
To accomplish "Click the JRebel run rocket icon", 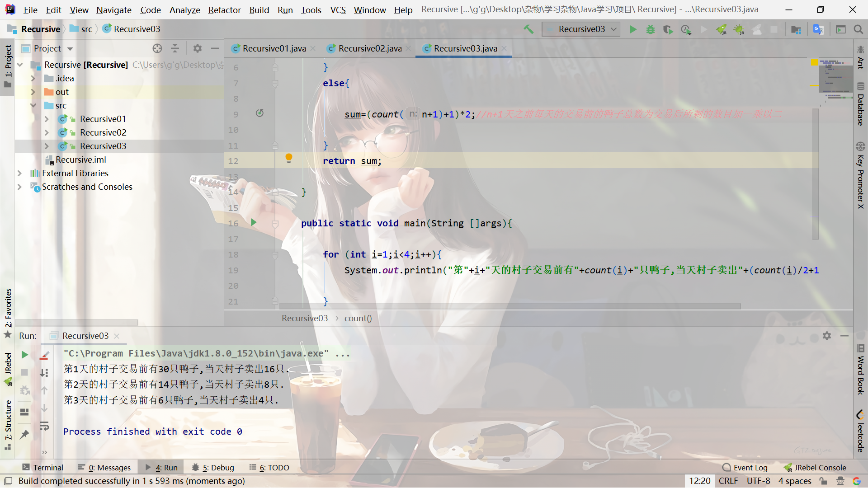I will pos(722,29).
